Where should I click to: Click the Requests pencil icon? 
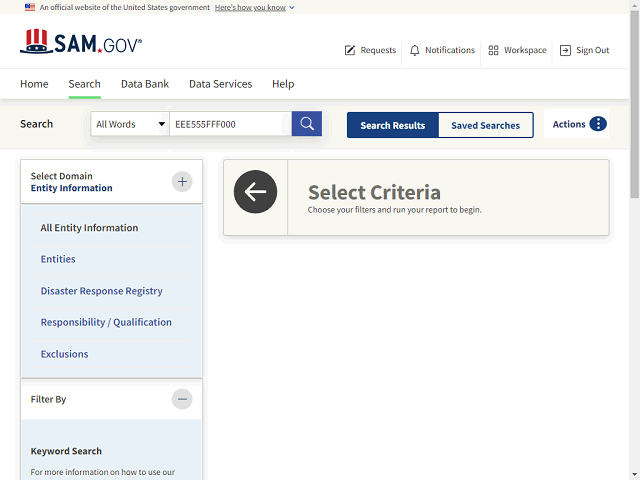(350, 50)
